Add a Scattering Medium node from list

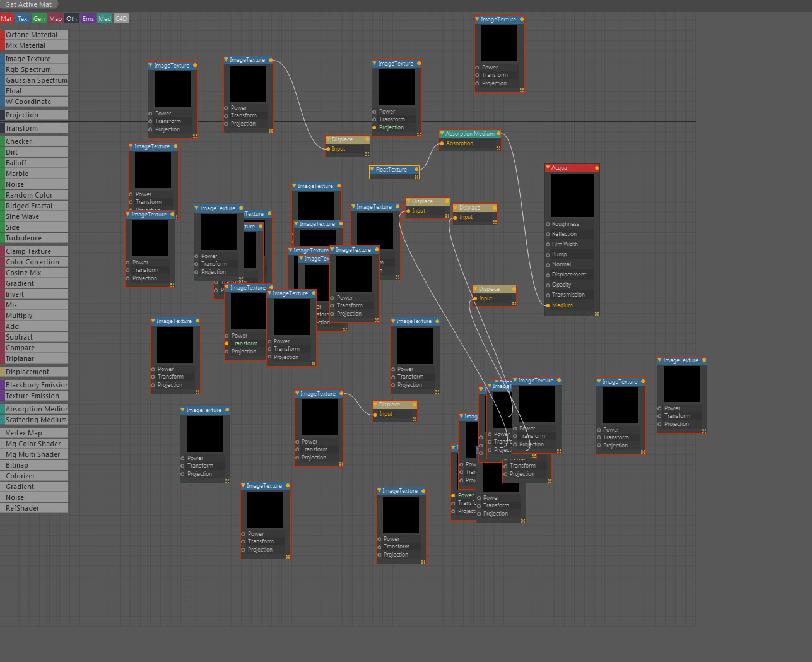click(x=34, y=420)
